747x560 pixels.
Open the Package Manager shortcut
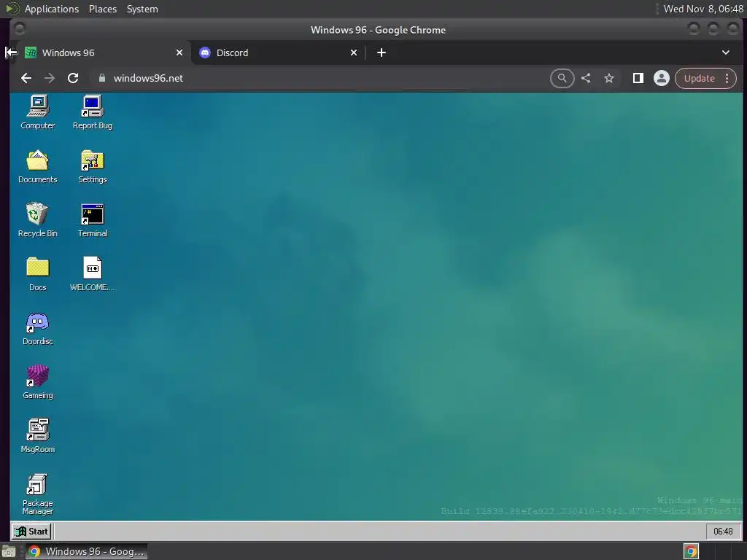[x=38, y=495]
